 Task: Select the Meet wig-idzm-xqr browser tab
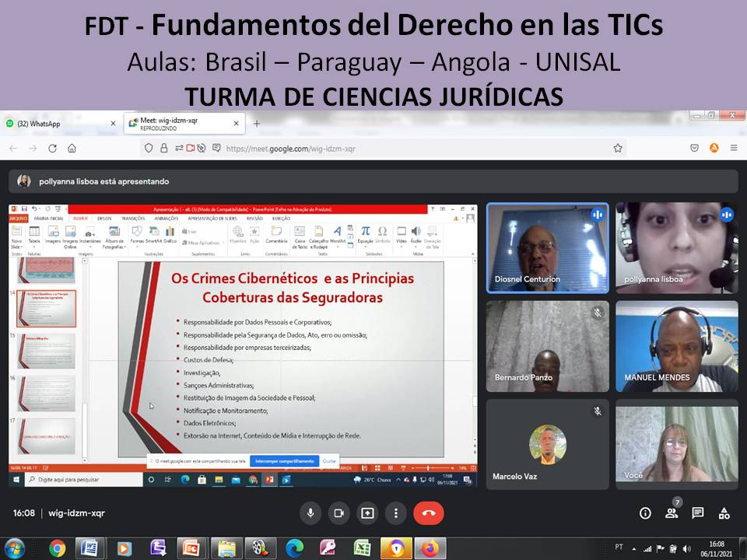[185, 124]
